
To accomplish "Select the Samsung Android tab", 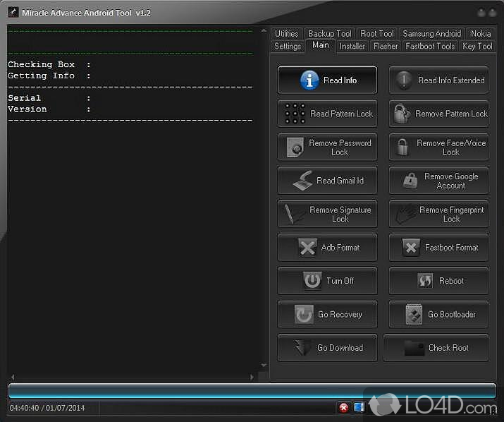I will (x=431, y=33).
